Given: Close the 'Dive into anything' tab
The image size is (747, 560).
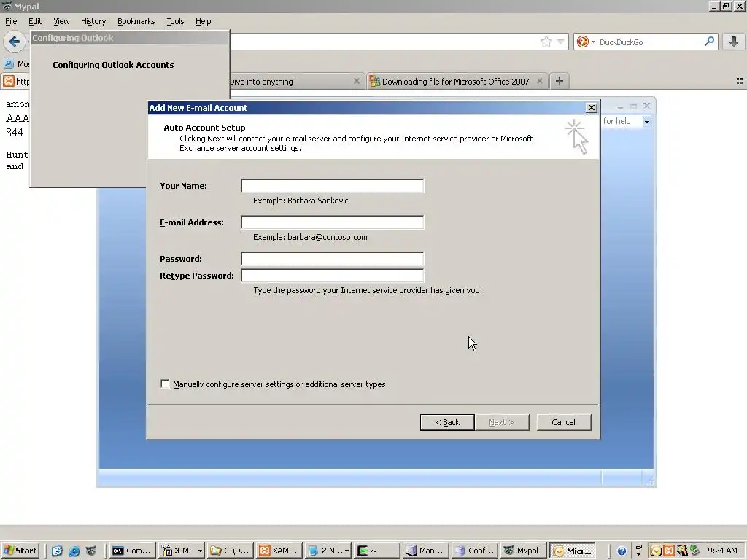Looking at the screenshot, I should [x=356, y=82].
